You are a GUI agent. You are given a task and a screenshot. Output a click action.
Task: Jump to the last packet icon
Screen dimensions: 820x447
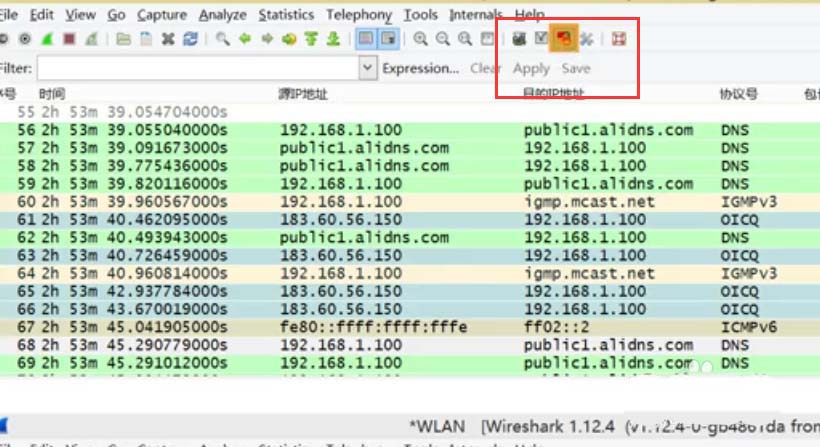333,39
